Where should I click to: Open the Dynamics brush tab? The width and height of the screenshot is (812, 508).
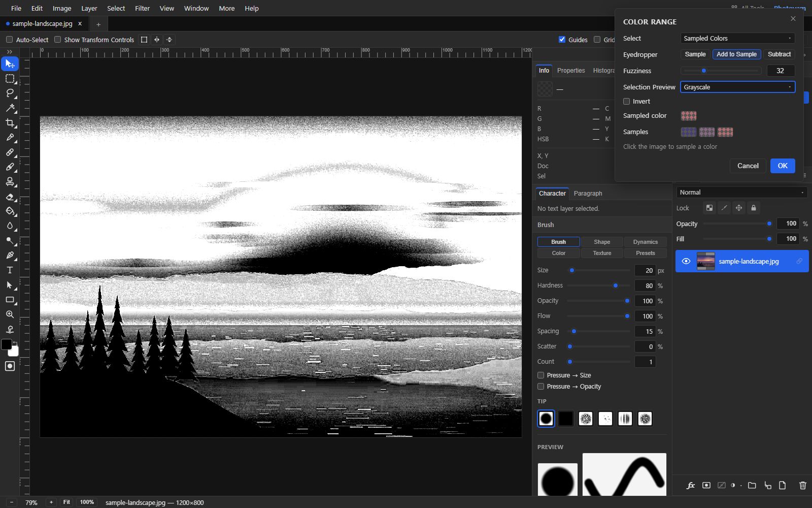click(x=645, y=242)
